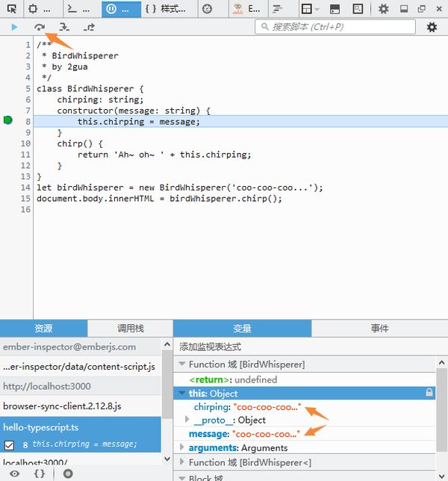Focus the script search box (Ctrl+P)
Viewport: 448px width, 481px height.
(335, 27)
